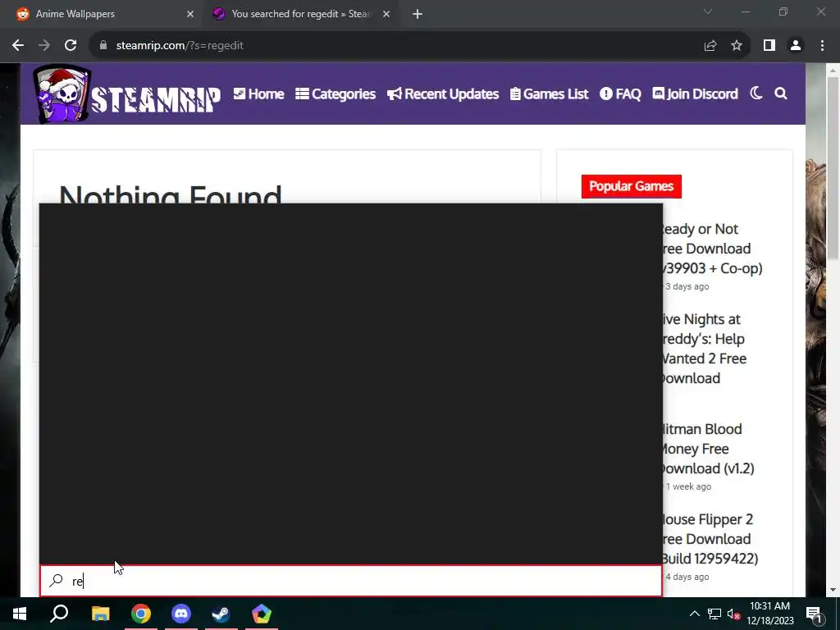Click the taskbar search magnifier icon
This screenshot has width=840, height=630.
tap(59, 614)
